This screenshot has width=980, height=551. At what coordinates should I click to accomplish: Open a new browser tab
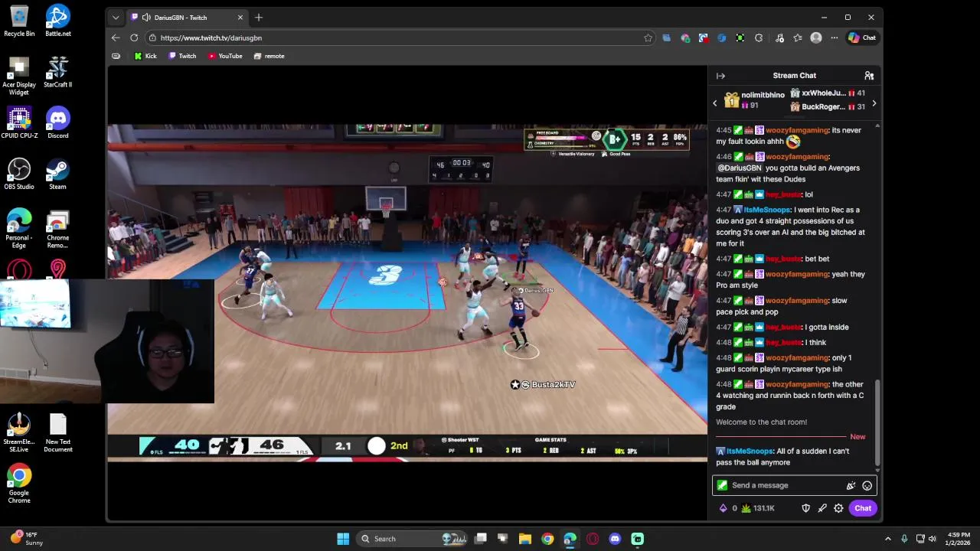click(x=259, y=17)
